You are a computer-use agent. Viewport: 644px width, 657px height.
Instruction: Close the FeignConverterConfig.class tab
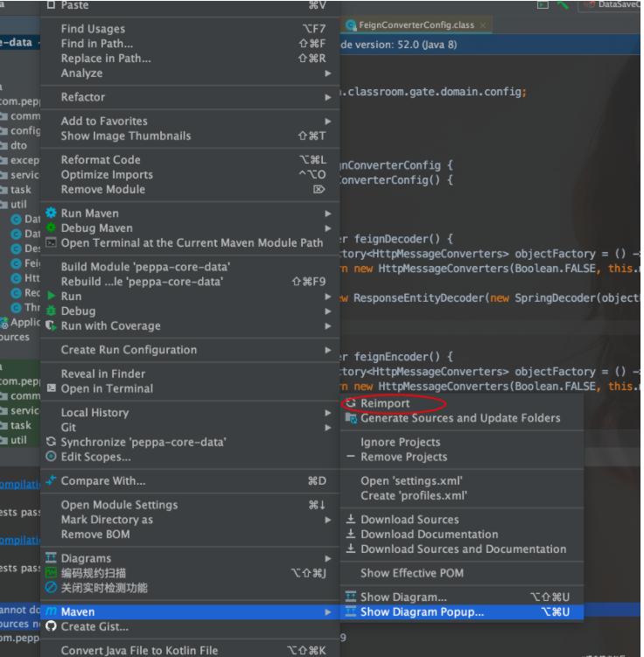pos(484,25)
